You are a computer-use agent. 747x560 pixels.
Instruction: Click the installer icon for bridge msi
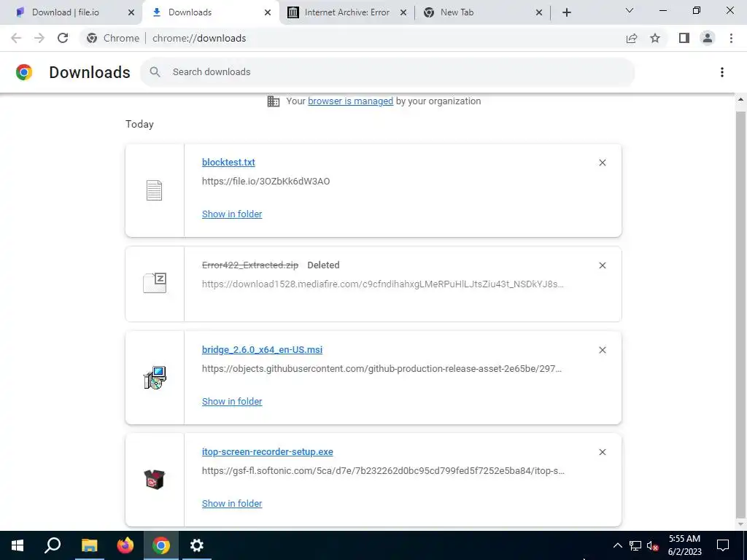point(155,378)
